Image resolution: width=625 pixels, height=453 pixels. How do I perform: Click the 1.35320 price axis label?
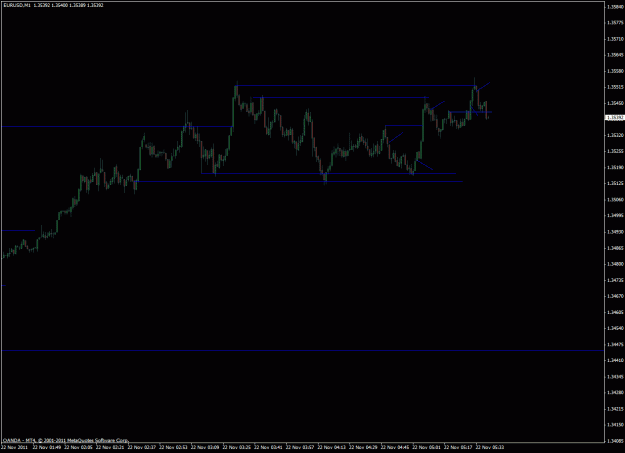pyautogui.click(x=615, y=135)
